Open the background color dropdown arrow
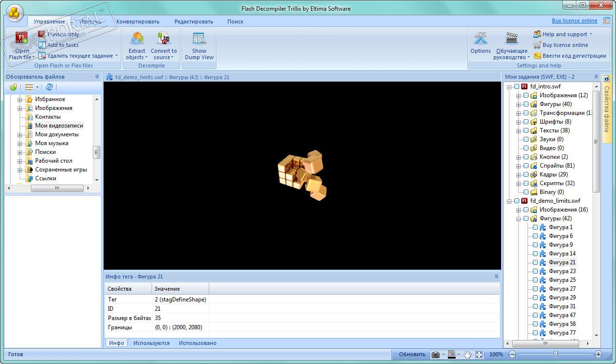 [458, 354]
